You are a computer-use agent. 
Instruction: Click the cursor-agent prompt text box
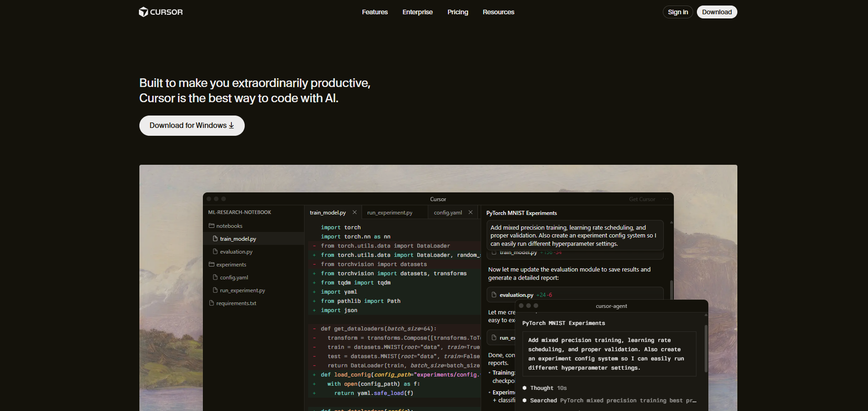point(609,354)
